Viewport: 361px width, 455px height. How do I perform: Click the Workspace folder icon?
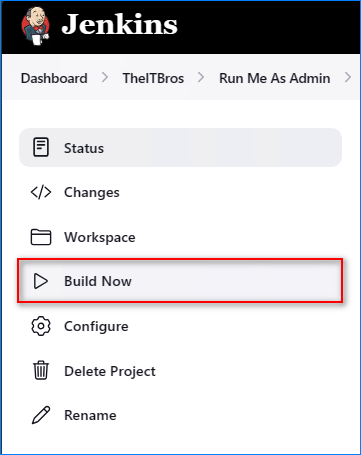[x=41, y=237]
